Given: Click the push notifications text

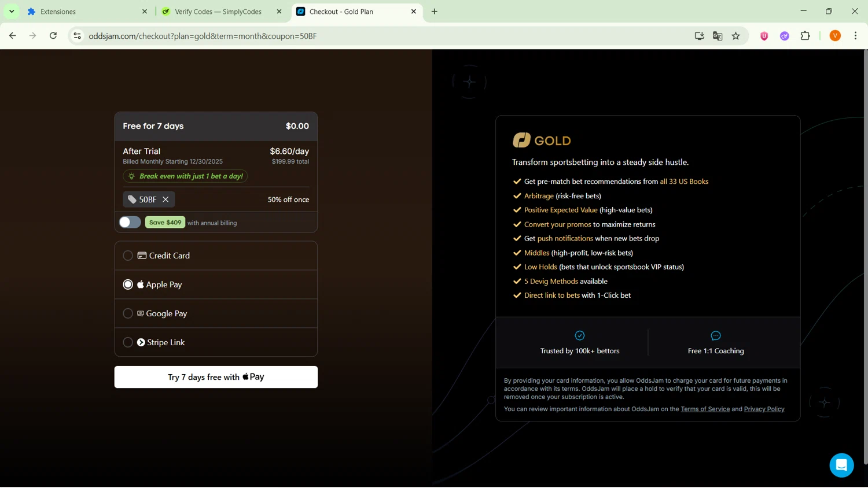Looking at the screenshot, I should tap(565, 238).
